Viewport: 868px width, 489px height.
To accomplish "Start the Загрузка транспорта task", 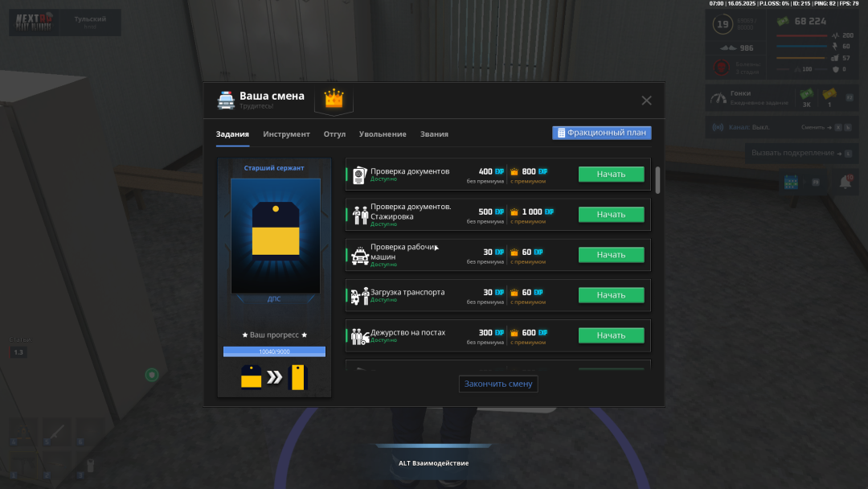I will click(611, 295).
